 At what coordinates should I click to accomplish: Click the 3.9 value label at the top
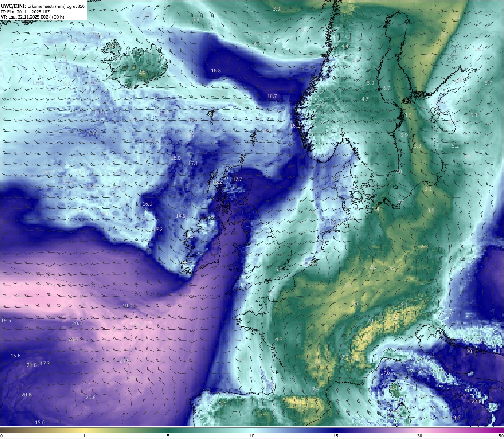coord(276,9)
